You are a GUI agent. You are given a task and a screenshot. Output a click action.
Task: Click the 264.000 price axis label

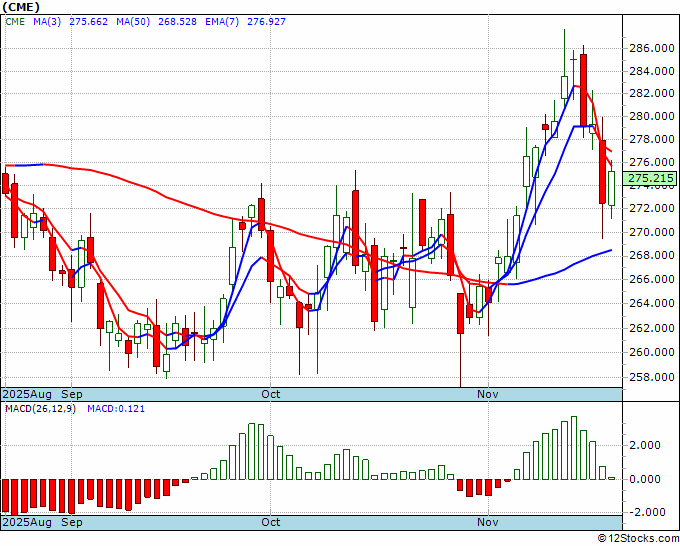(x=651, y=303)
